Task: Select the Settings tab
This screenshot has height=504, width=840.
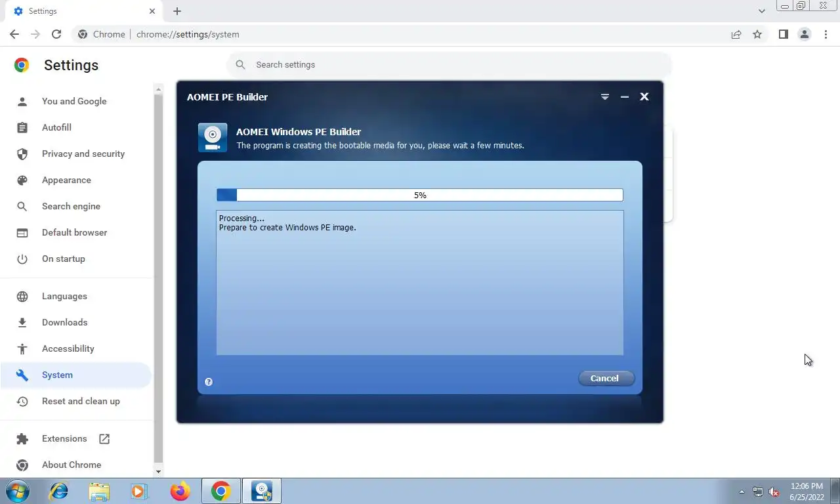Action: click(83, 11)
